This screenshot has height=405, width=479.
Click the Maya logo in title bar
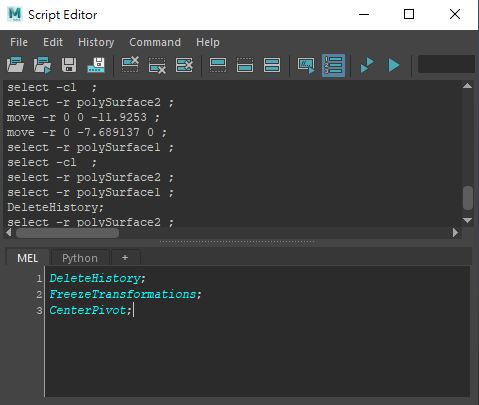15,14
